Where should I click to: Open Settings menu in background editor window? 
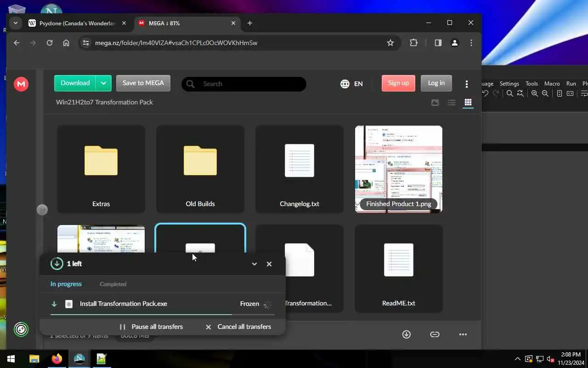(509, 84)
